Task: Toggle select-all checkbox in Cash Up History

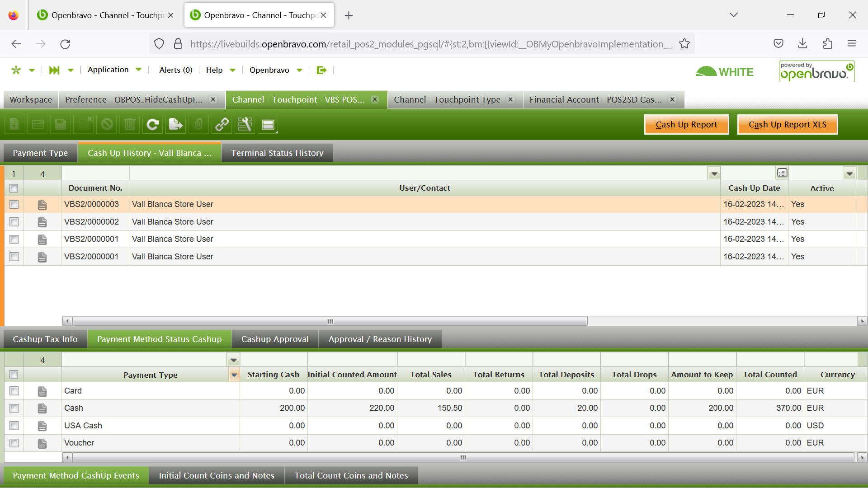Action: 14,188
